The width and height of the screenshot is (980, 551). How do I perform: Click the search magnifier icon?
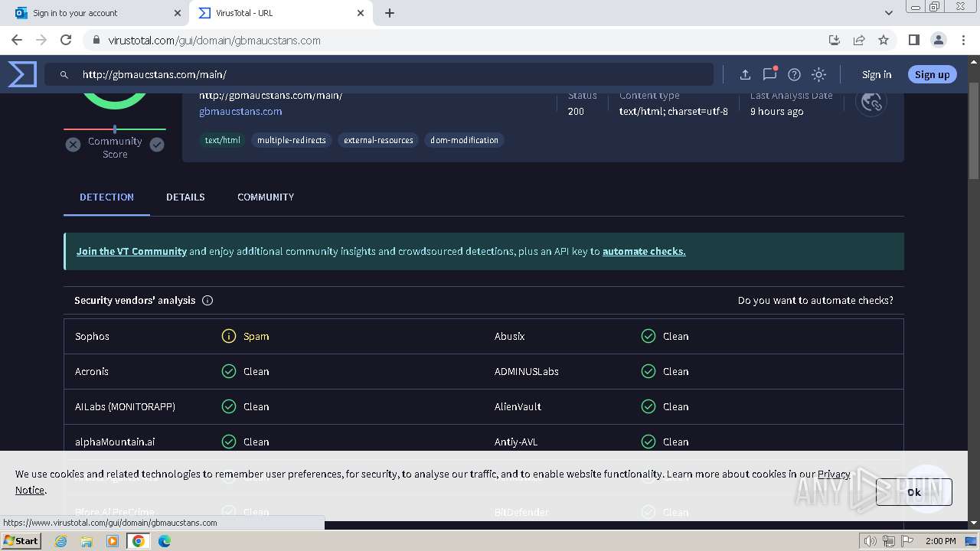pos(64,75)
